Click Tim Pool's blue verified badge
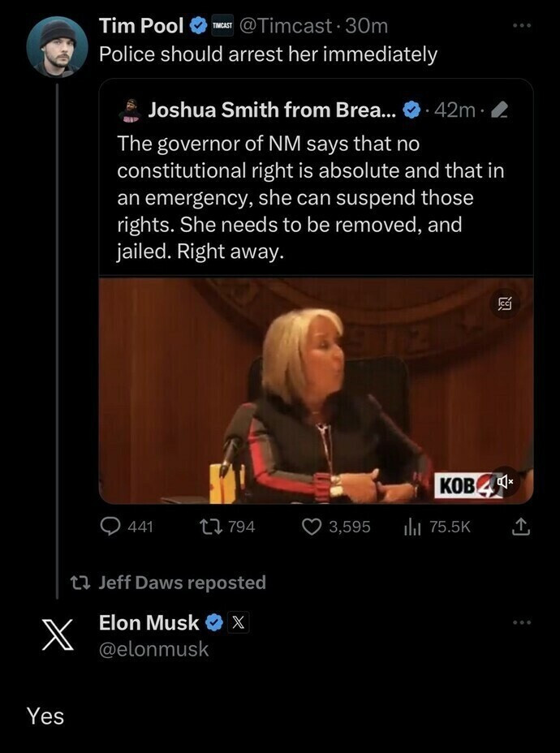Screen dimensions: 560x753 point(197,26)
